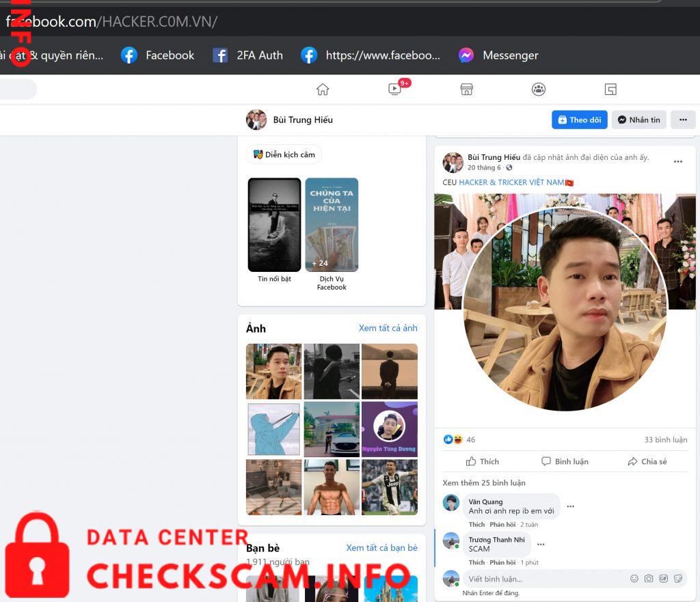The height and width of the screenshot is (602, 700).
Task: Open the Gaming tab icon
Action: click(x=610, y=90)
